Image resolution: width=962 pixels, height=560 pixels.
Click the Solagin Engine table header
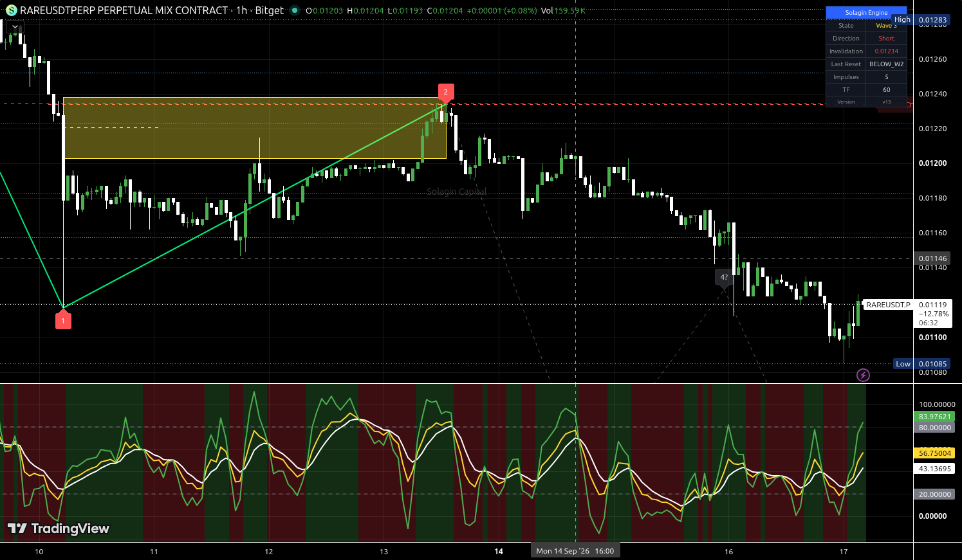click(x=866, y=12)
